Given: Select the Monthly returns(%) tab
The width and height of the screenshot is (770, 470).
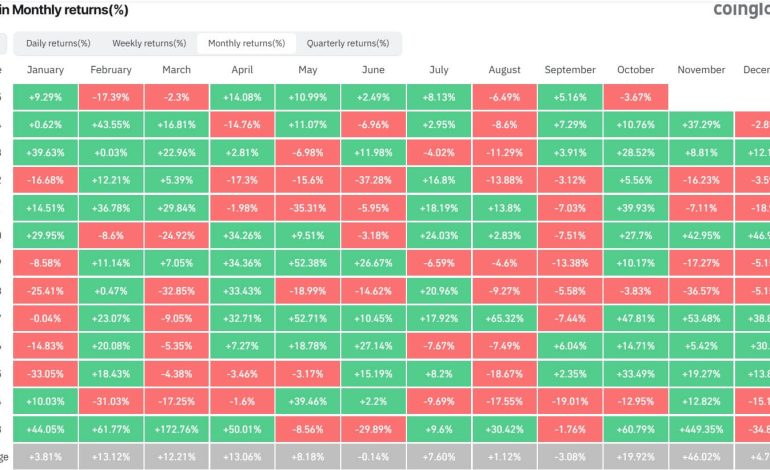Looking at the screenshot, I should tap(246, 43).
